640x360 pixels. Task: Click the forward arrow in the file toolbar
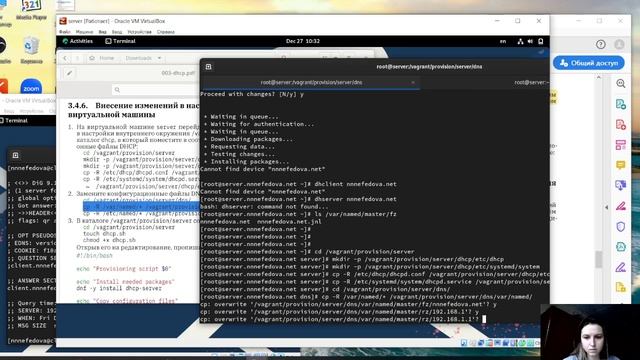click(x=78, y=58)
